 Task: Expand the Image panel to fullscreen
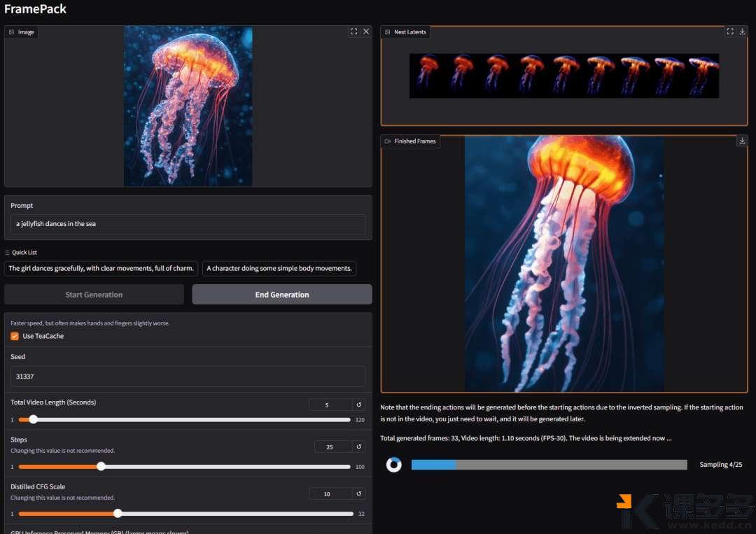pyautogui.click(x=353, y=31)
